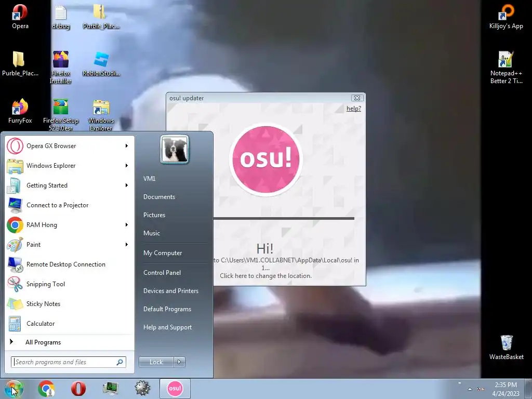Click help? link in osu! updater
Viewport: 532px width, 399px height.
353,109
